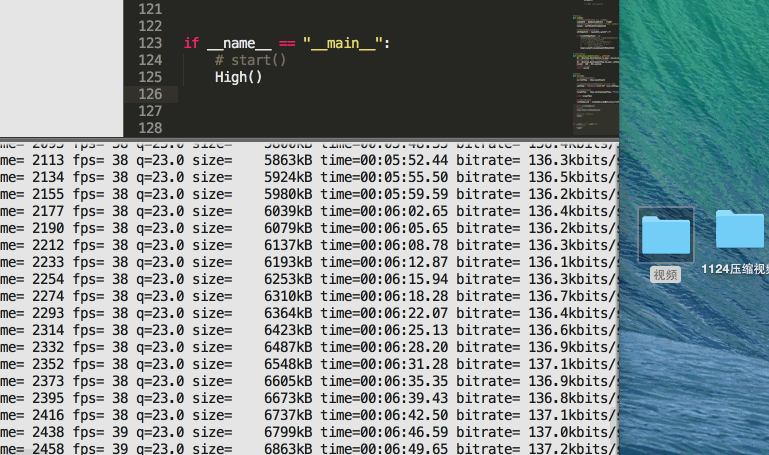769x455 pixels.
Task: Click the 视频 folder name label
Action: point(665,274)
